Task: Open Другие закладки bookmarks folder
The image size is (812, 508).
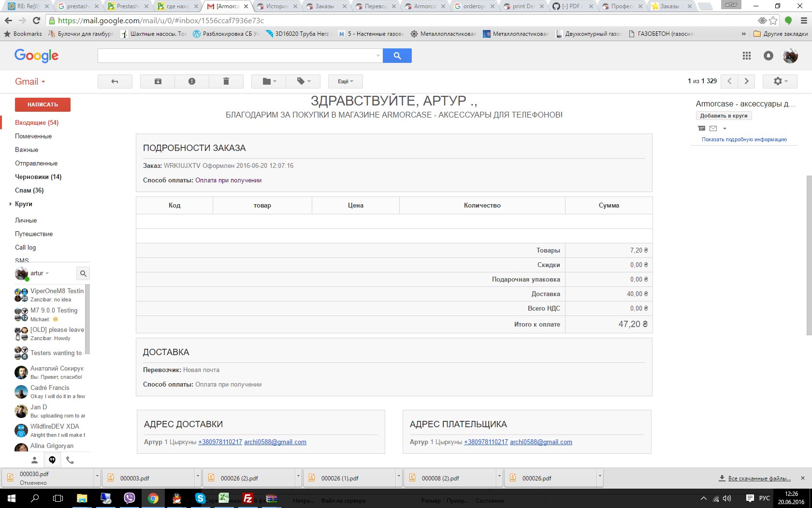Action: (781, 34)
